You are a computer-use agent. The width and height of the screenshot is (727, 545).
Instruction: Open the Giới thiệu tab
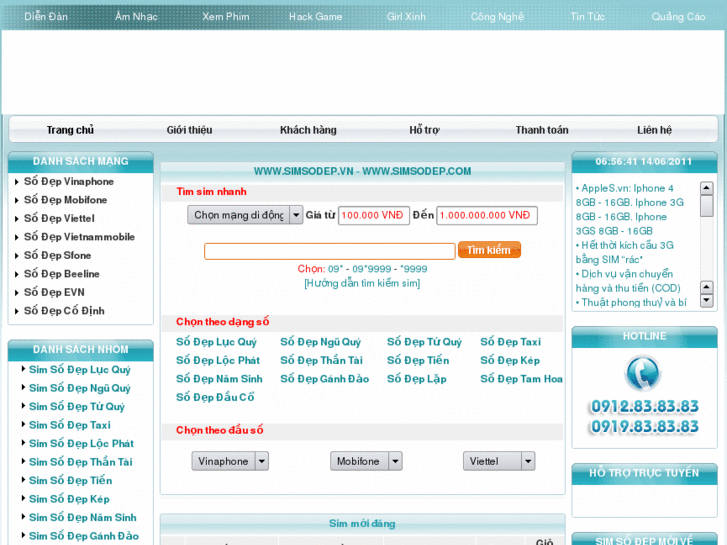click(189, 130)
